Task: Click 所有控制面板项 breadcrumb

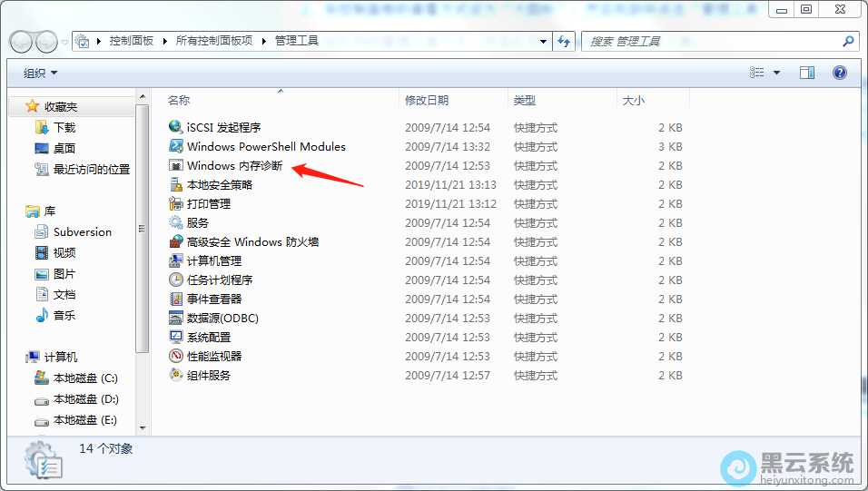Action: click(x=214, y=41)
